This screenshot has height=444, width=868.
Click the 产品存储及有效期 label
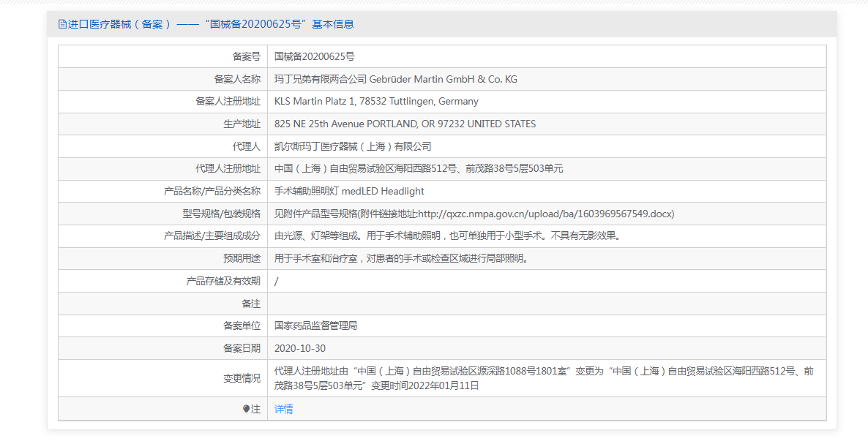pyautogui.click(x=223, y=281)
